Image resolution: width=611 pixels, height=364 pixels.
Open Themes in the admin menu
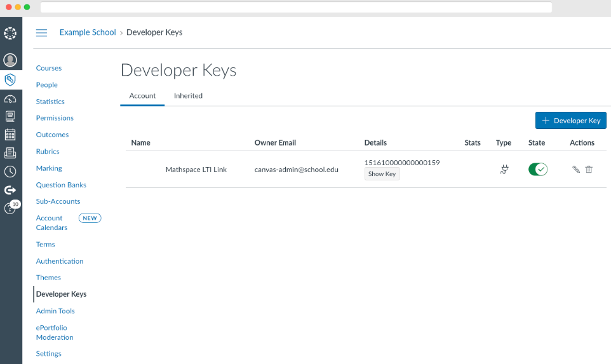(x=48, y=278)
